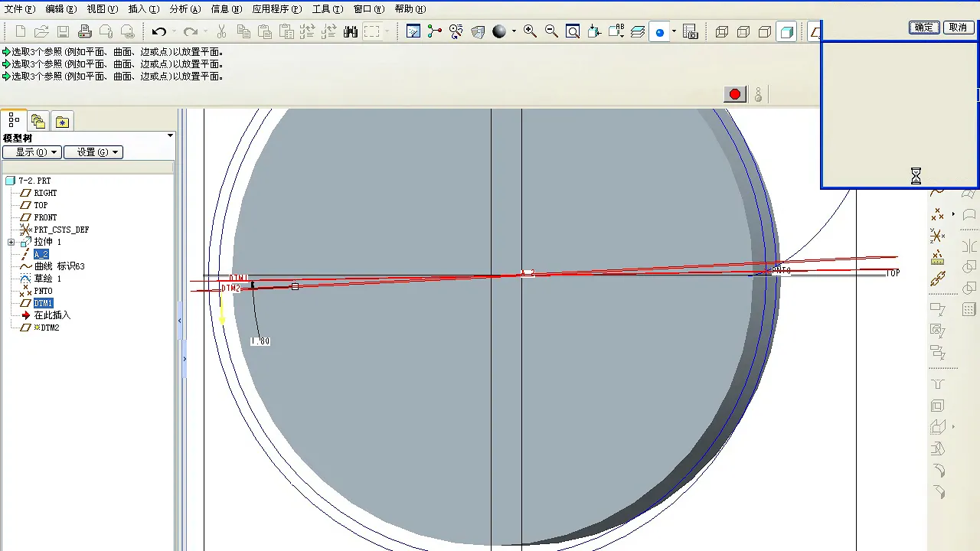Open the 编辑 menu

(60, 9)
